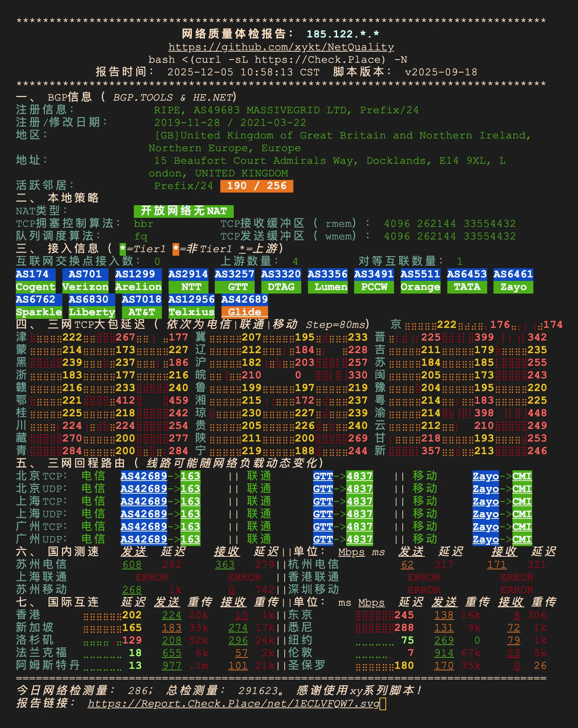Select the PCCW label
This screenshot has height=728, width=578.
374,287
